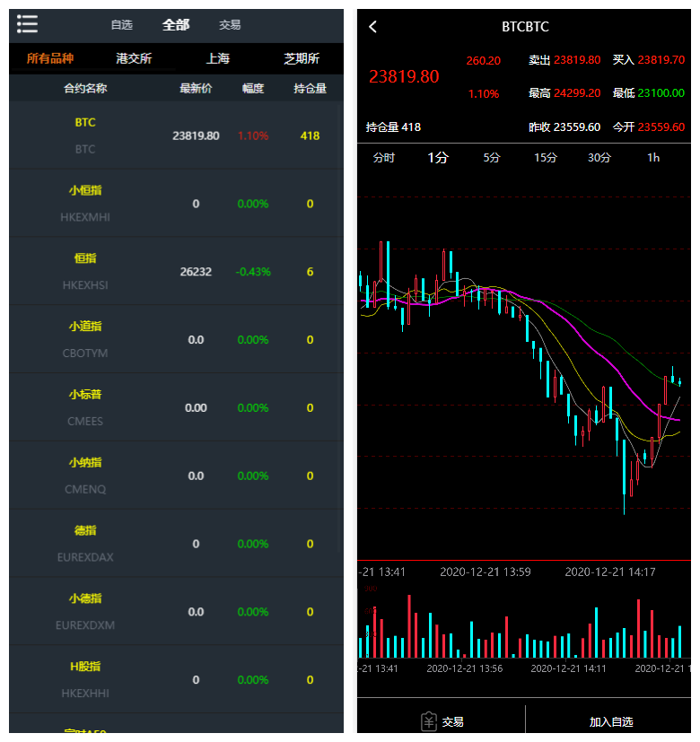Click the 今开 23559.60 value

pos(649,127)
